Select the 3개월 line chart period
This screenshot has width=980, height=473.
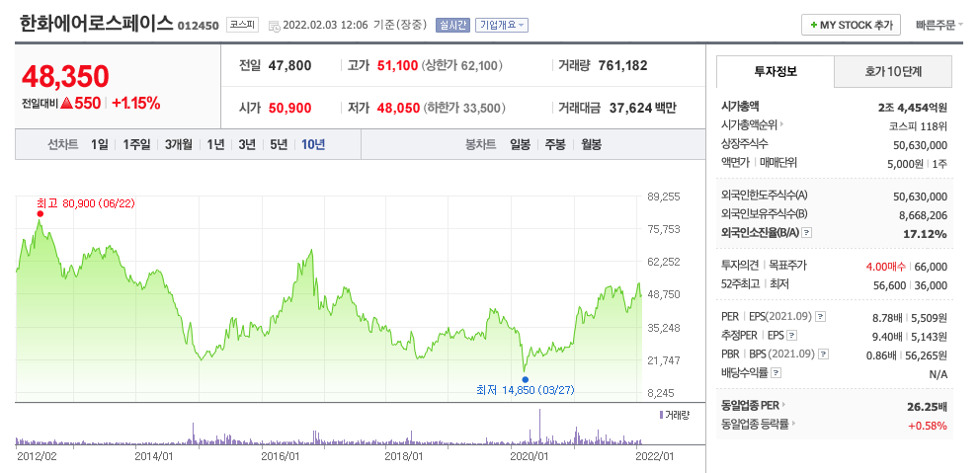179,144
